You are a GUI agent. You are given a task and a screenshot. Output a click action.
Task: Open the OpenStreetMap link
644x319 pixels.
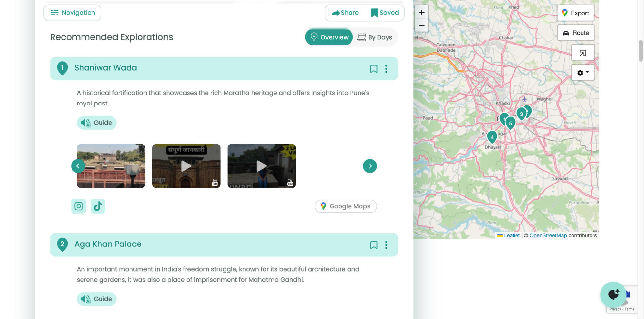(x=548, y=235)
